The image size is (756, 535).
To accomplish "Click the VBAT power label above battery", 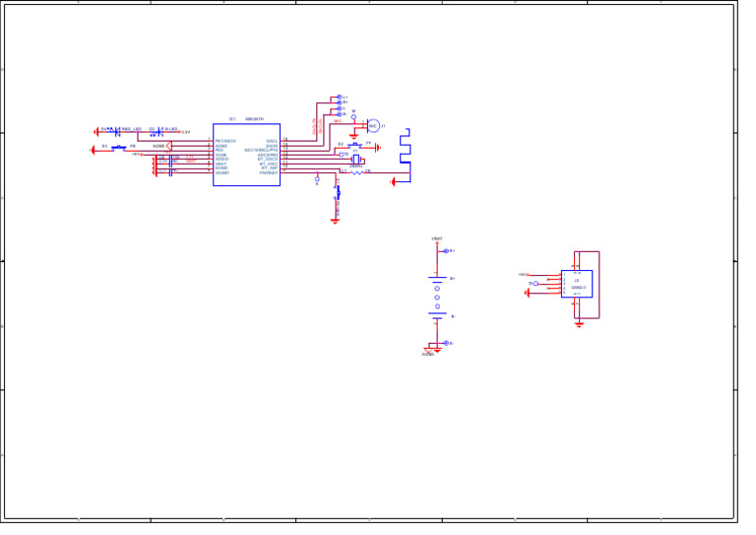I will point(437,238).
